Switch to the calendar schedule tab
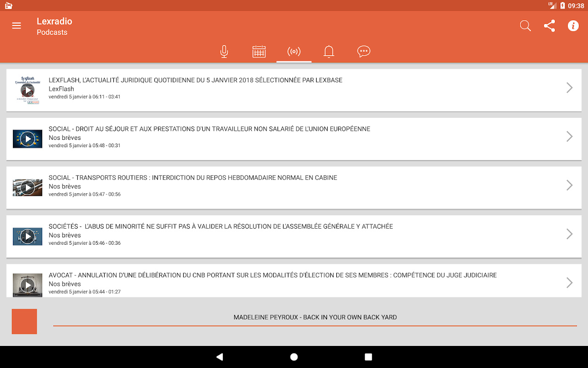This screenshot has width=588, height=368. 259,52
